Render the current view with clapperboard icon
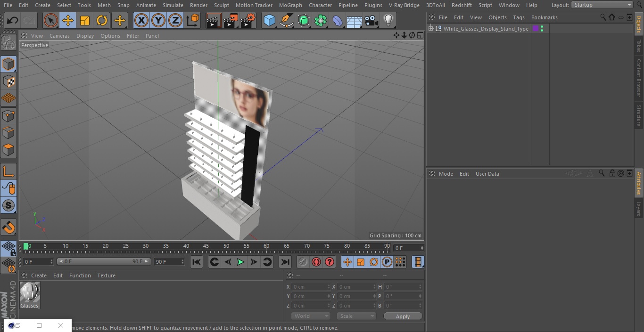 (x=214, y=21)
